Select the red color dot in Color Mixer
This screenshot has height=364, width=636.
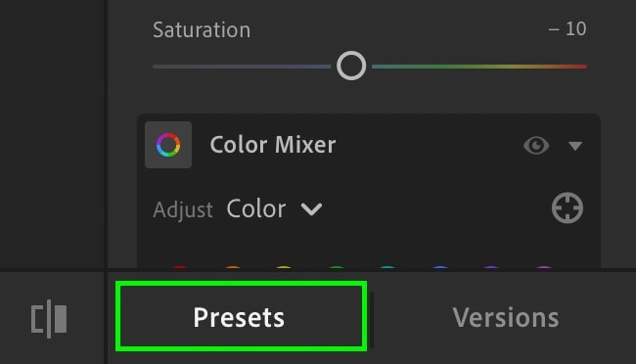[180, 267]
